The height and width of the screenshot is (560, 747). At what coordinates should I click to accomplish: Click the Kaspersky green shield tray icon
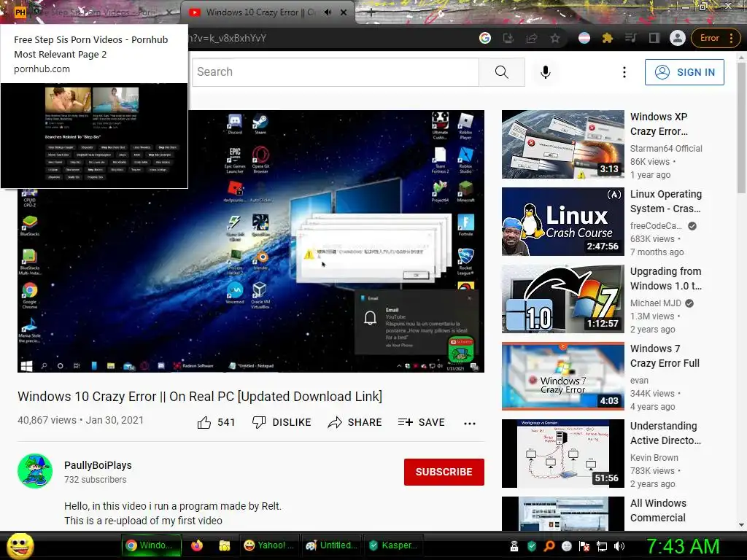coord(532,546)
